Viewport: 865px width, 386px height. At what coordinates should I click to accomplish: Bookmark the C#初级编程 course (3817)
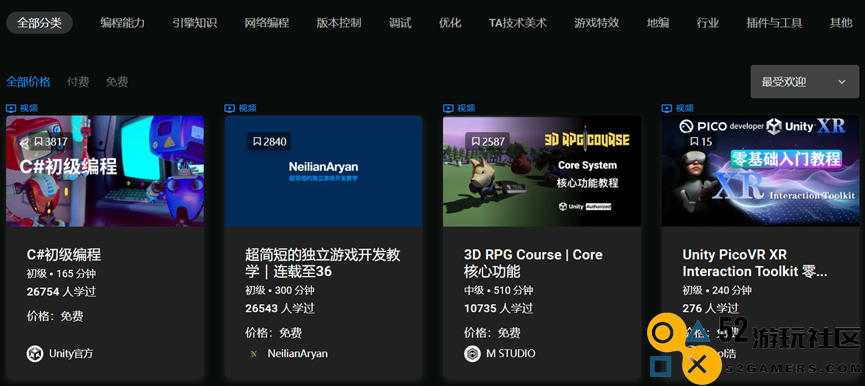[50, 142]
